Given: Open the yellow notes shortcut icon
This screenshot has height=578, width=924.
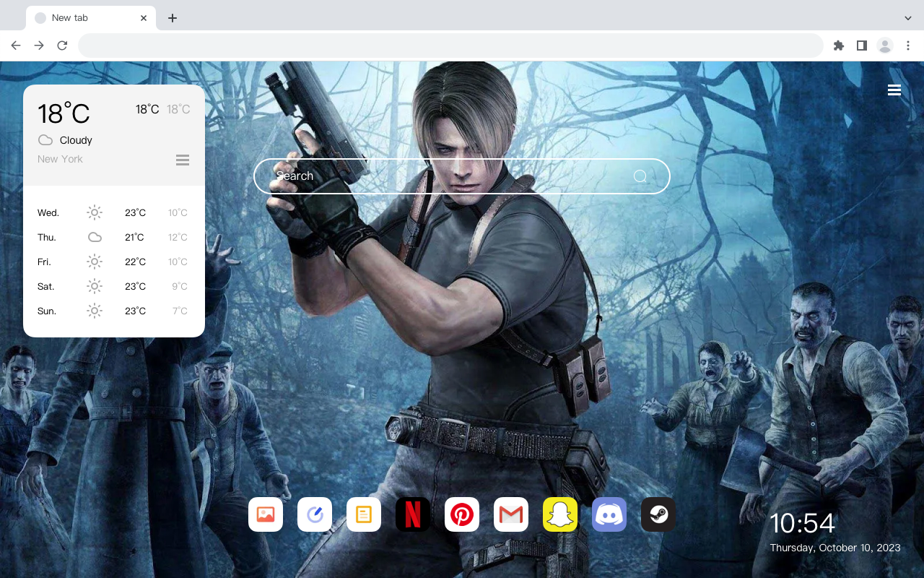Looking at the screenshot, I should (x=364, y=514).
